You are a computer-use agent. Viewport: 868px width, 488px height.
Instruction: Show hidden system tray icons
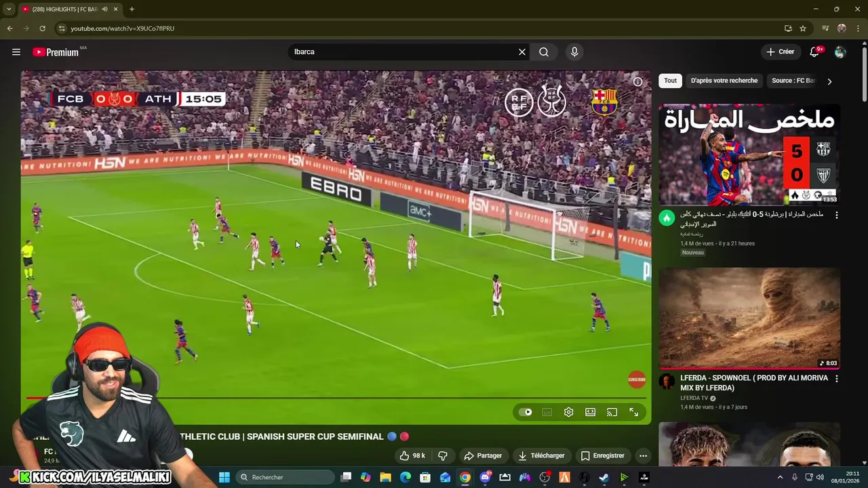[780, 477]
